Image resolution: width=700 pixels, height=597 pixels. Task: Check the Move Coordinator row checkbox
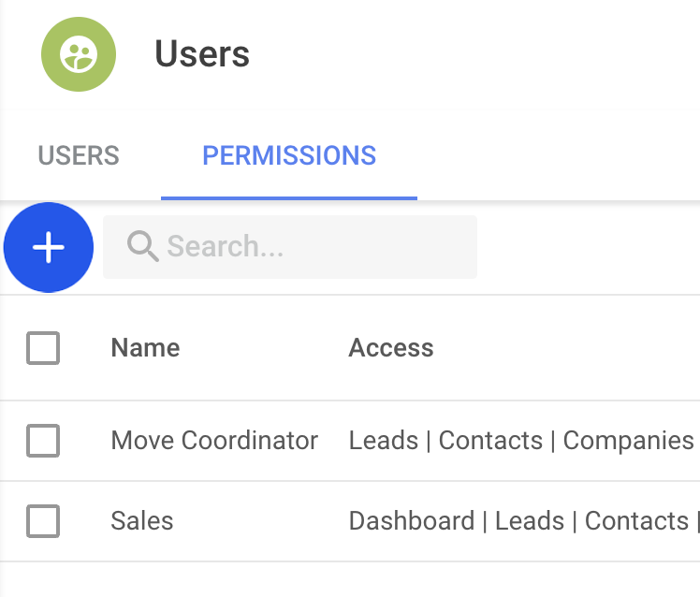(43, 441)
